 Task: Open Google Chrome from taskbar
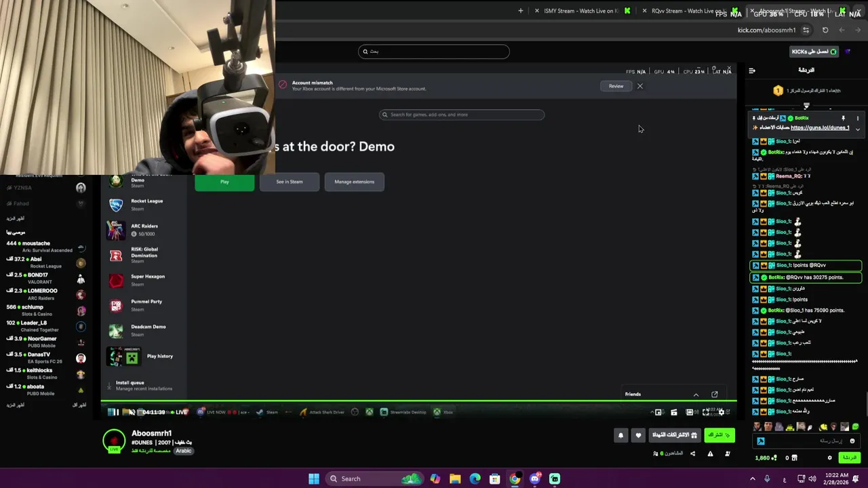(515, 479)
